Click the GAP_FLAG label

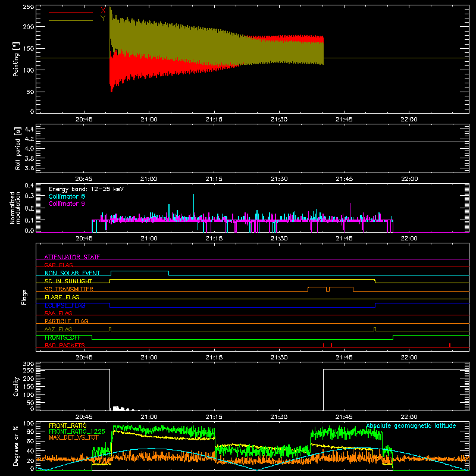(58, 265)
